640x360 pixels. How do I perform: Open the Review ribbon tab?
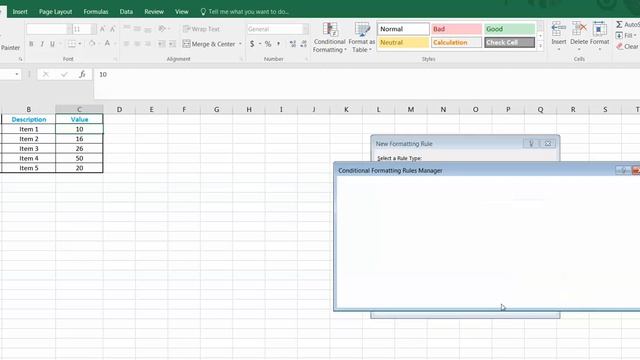154,11
